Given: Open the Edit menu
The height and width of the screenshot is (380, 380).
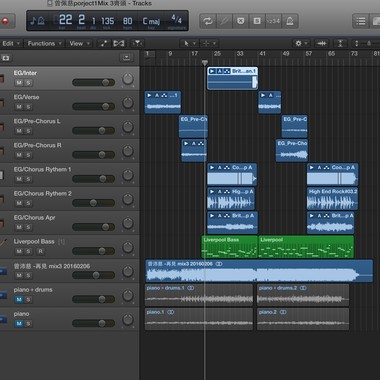Looking at the screenshot, I should point(11,43).
